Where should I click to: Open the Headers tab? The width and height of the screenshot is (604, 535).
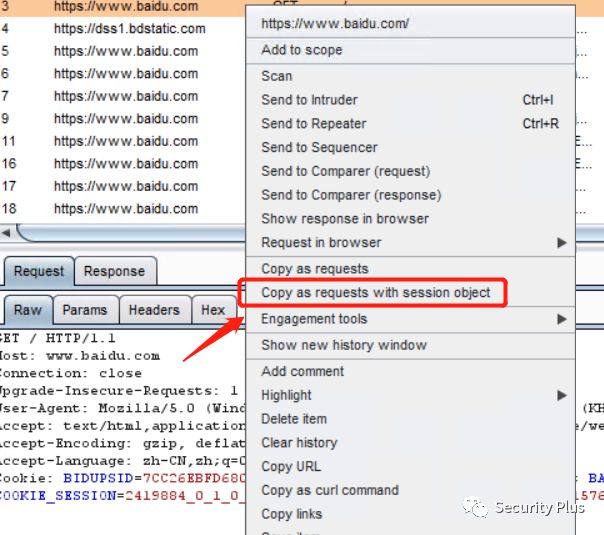[154, 310]
